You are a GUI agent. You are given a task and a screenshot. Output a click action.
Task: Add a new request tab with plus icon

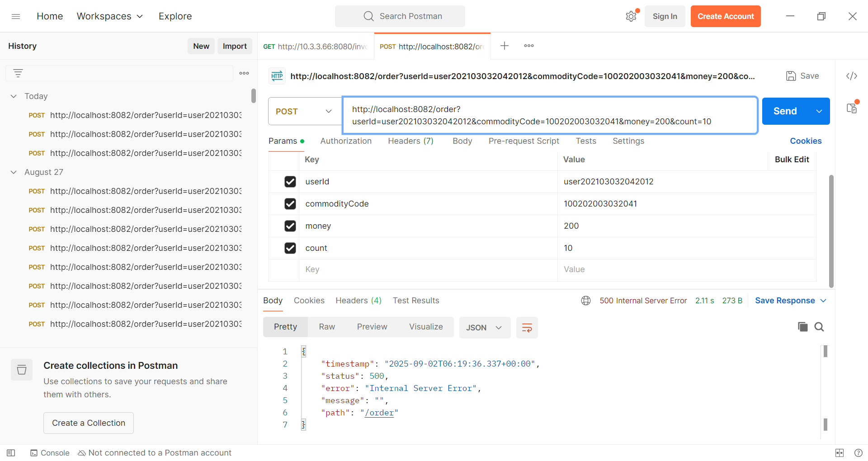(x=505, y=46)
